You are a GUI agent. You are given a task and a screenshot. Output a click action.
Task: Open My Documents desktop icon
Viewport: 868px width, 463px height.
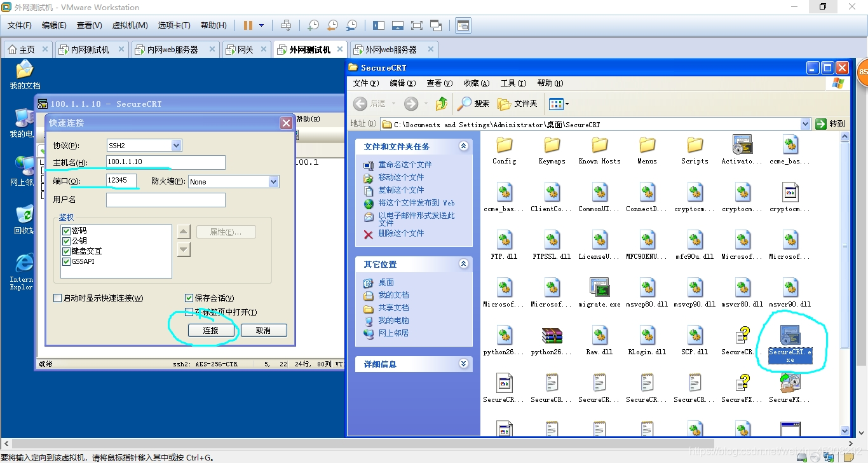[24, 75]
